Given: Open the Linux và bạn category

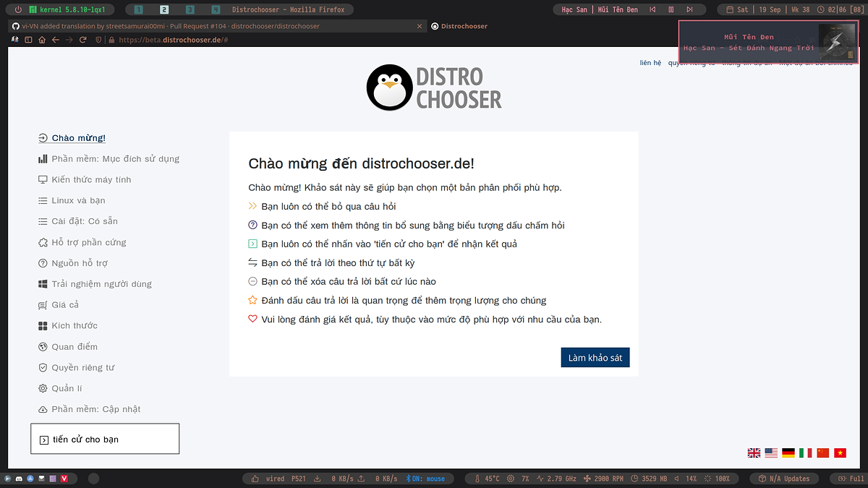Looking at the screenshot, I should pos(72,201).
